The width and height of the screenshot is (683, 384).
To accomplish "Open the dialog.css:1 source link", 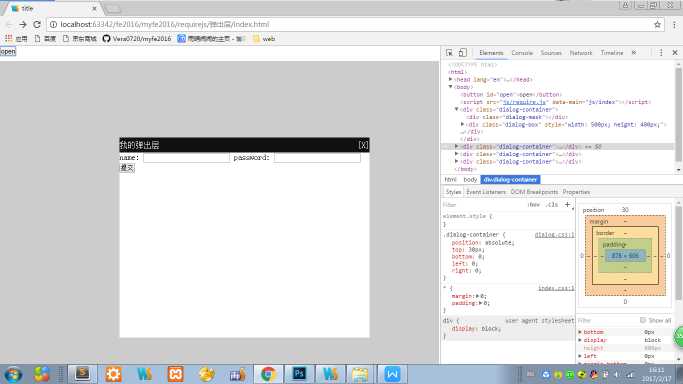I will (x=555, y=235).
